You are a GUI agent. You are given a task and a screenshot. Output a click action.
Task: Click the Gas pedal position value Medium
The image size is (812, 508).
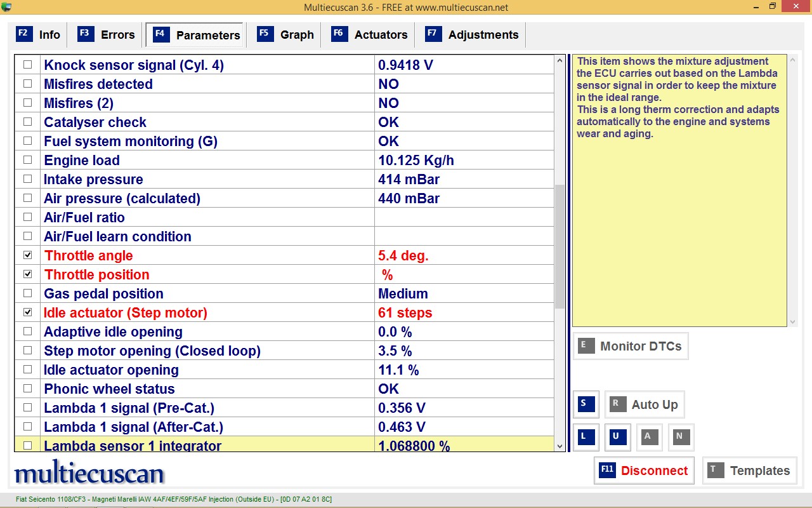pyautogui.click(x=403, y=293)
